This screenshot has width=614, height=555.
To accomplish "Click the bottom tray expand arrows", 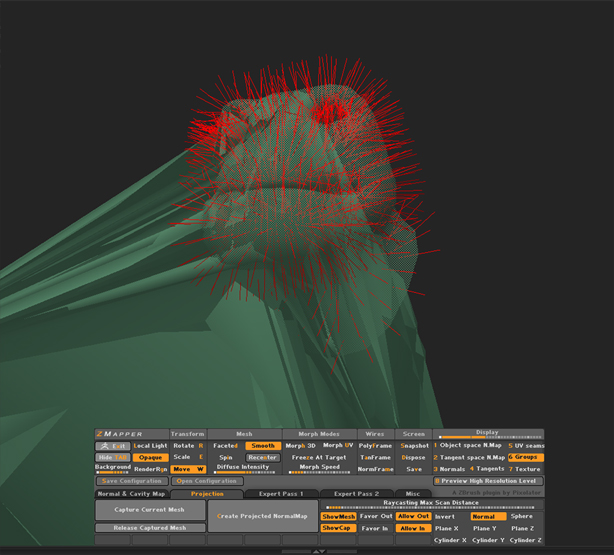I will (x=319, y=551).
